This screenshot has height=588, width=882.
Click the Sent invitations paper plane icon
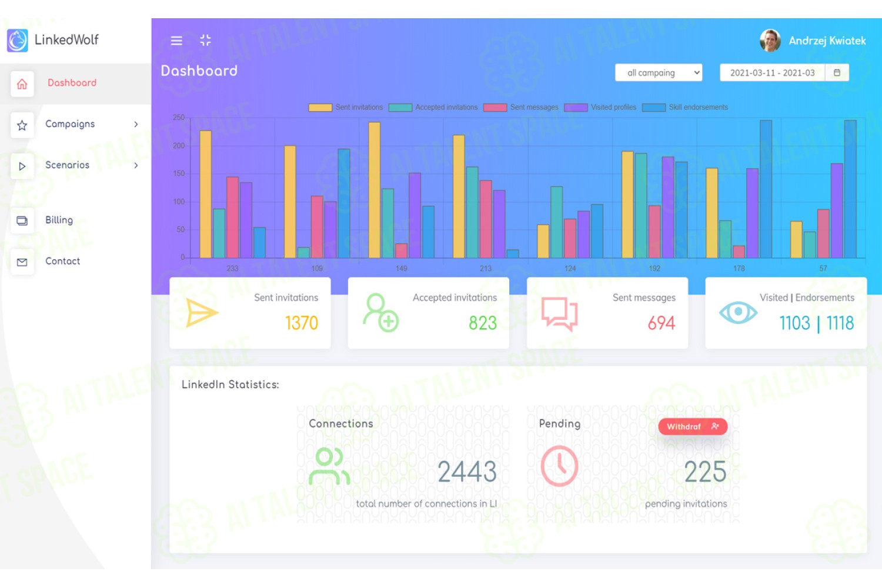pyautogui.click(x=202, y=312)
